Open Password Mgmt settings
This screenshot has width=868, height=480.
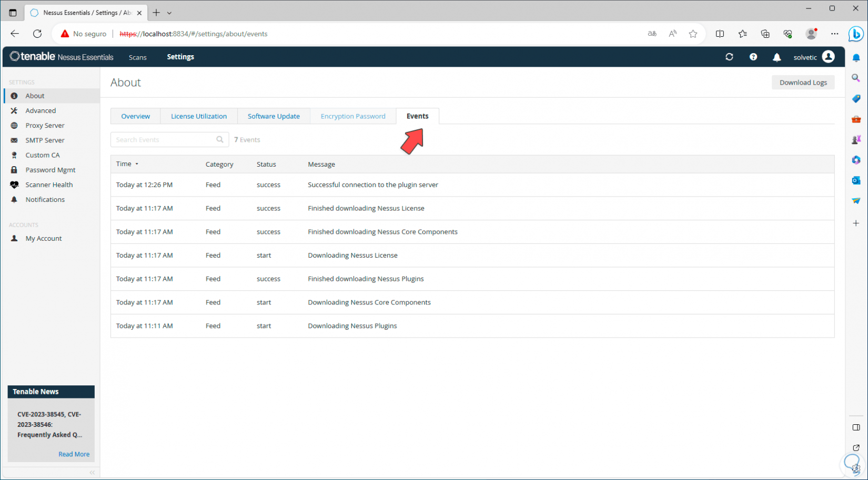pos(52,170)
